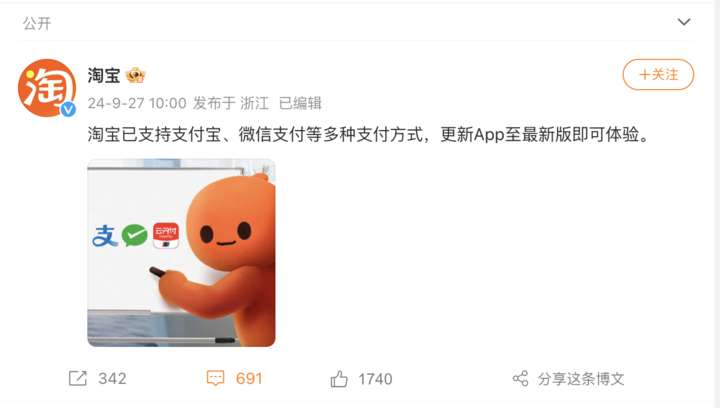Click the 1740 like count
The height and width of the screenshot is (408, 720).
click(x=375, y=379)
